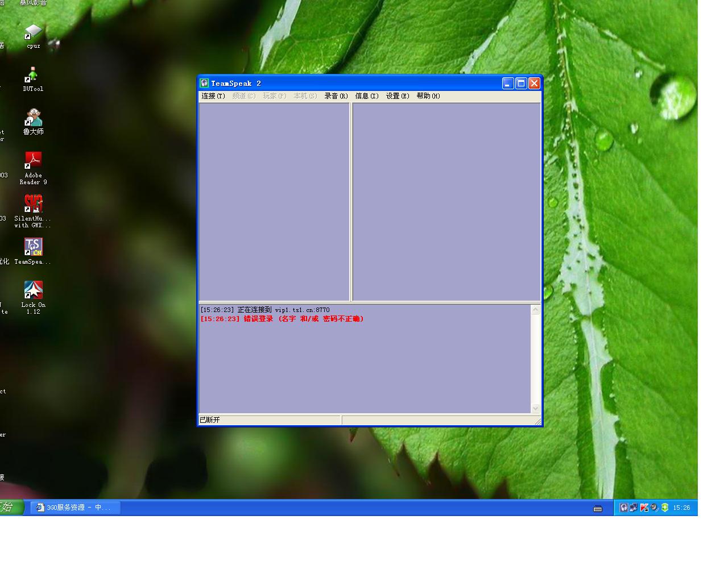The image size is (728, 582).
Task: Click the log scrollbar down arrow
Action: (535, 408)
